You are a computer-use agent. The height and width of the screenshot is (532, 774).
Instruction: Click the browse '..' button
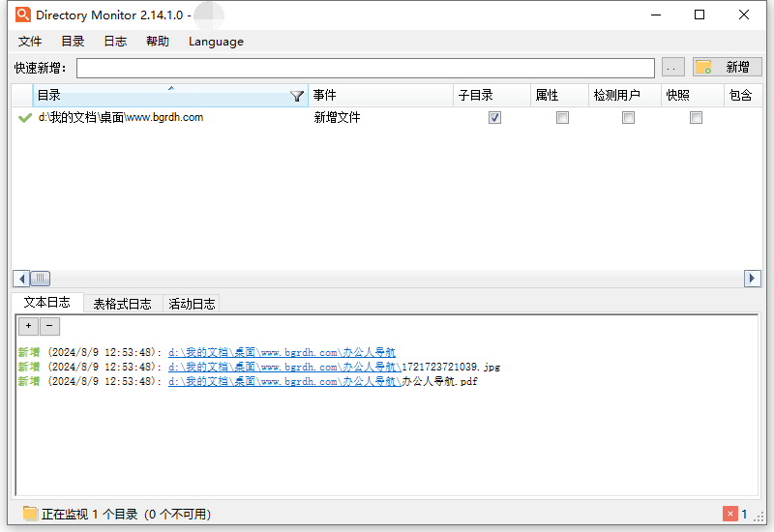(672, 67)
